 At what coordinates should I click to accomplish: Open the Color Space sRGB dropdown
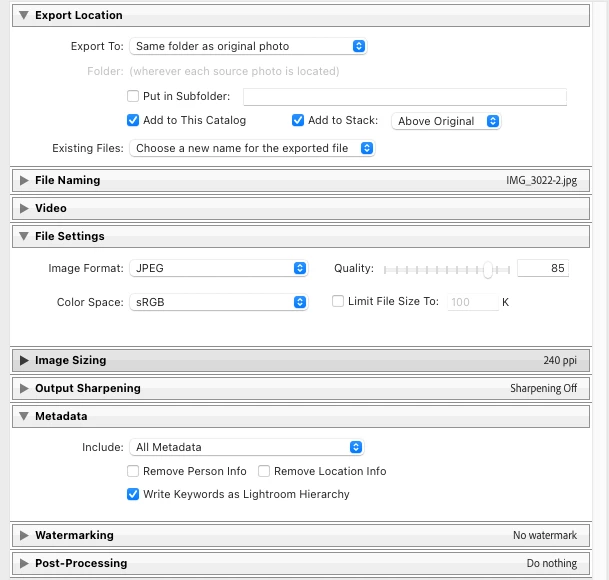pos(219,302)
